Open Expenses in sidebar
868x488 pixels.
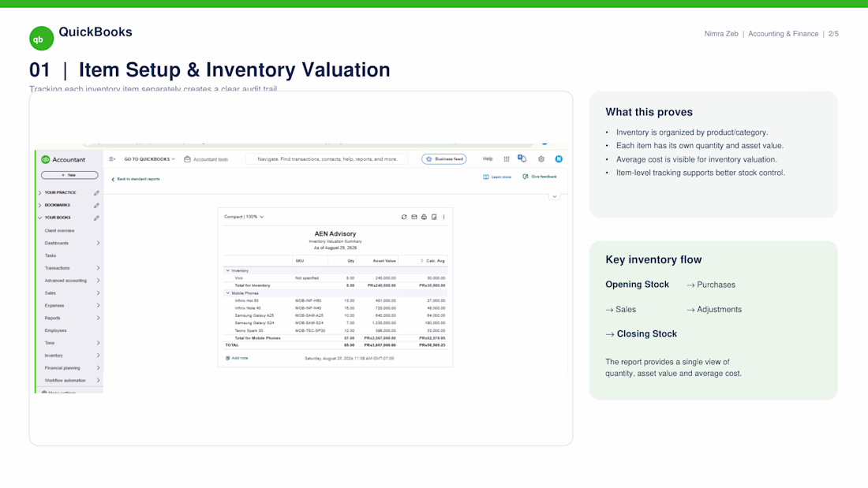tap(54, 305)
